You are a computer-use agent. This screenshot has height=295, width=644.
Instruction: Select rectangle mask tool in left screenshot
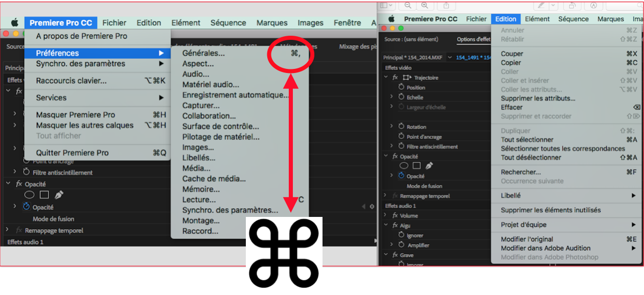pos(44,195)
